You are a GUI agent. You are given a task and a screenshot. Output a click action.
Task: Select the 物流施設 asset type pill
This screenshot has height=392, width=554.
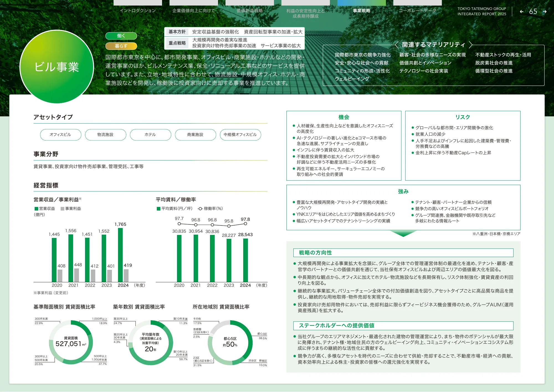[105, 135]
